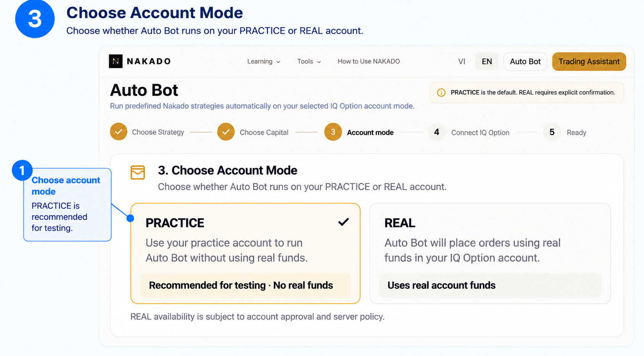
Task: Click 'Use your practice account to run' description
Action: 227,250
